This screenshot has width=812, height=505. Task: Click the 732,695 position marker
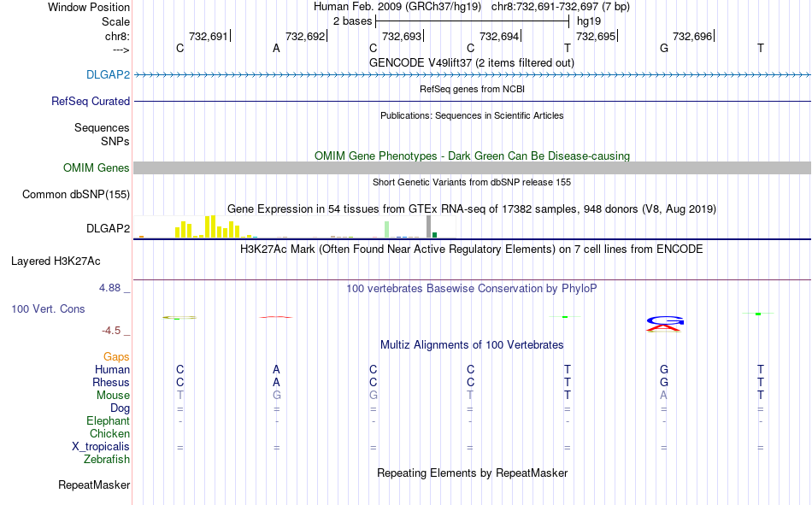(x=597, y=36)
